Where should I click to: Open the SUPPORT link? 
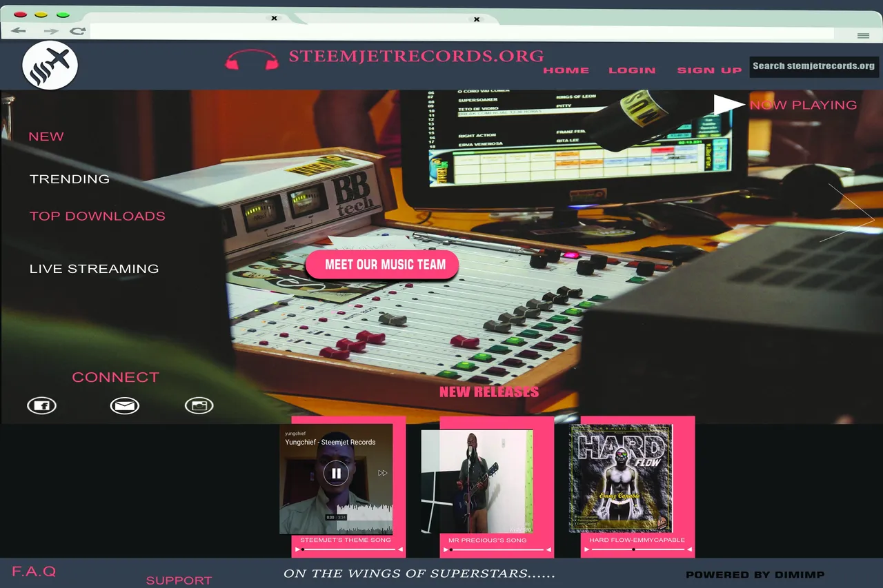click(x=179, y=580)
